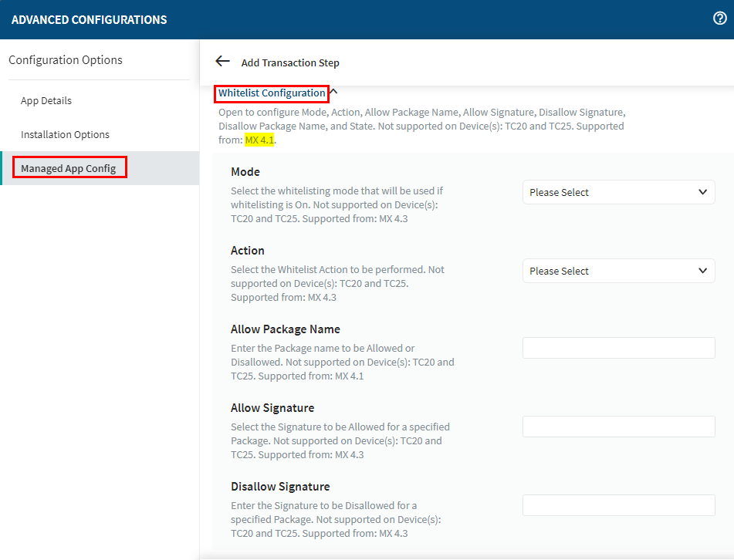
Task: Select Managed App Config in sidebar
Action: click(x=69, y=169)
